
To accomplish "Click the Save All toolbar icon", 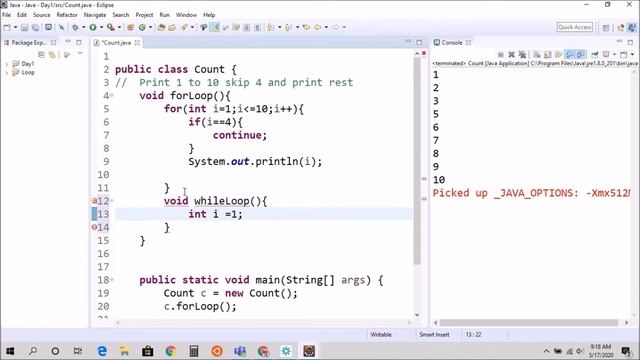I will (36, 27).
